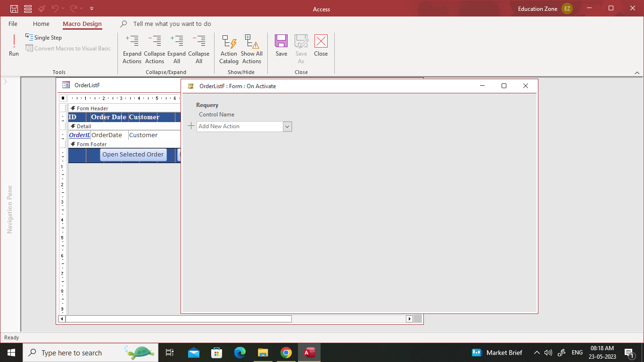Collapse the ribbon using the chevron

(x=637, y=73)
